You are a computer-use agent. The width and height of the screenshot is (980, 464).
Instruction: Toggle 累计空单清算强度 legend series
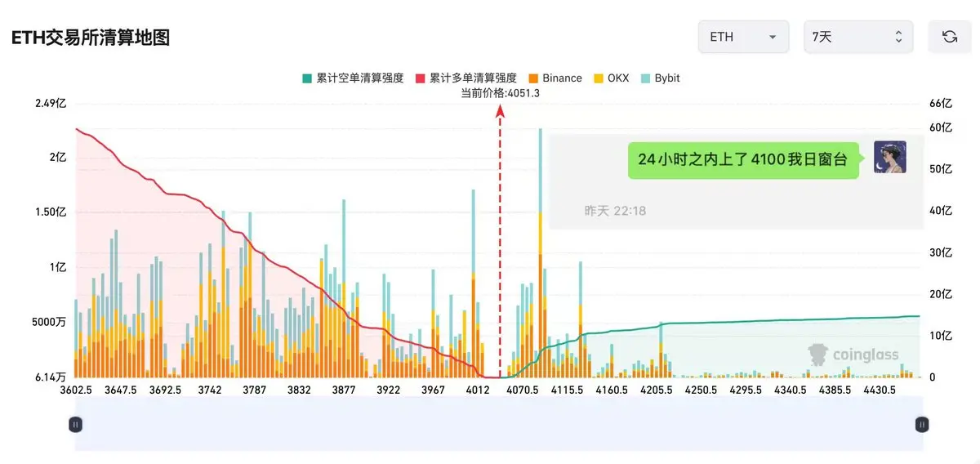point(353,78)
